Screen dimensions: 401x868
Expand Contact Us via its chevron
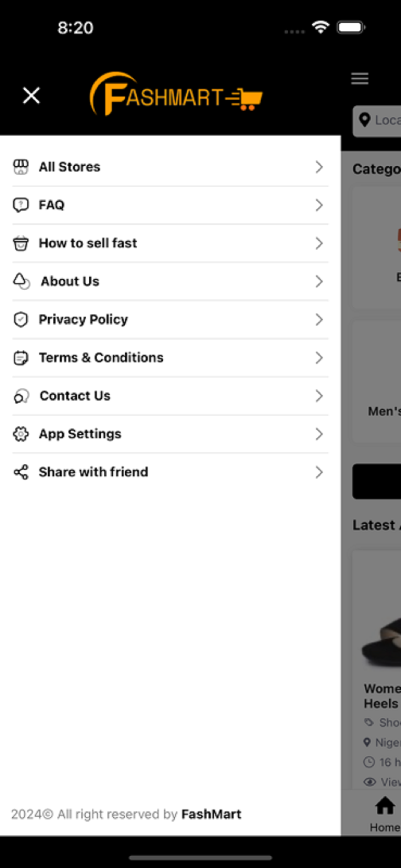tap(319, 396)
